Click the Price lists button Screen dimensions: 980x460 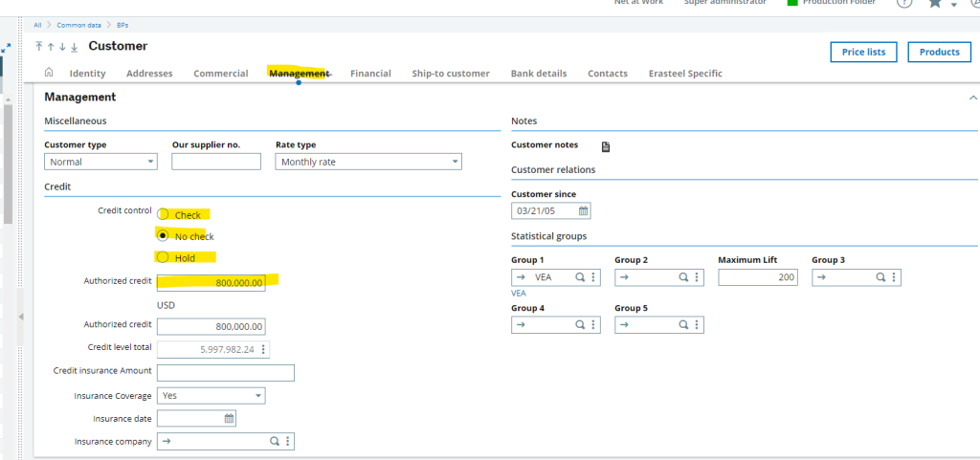[x=863, y=53]
